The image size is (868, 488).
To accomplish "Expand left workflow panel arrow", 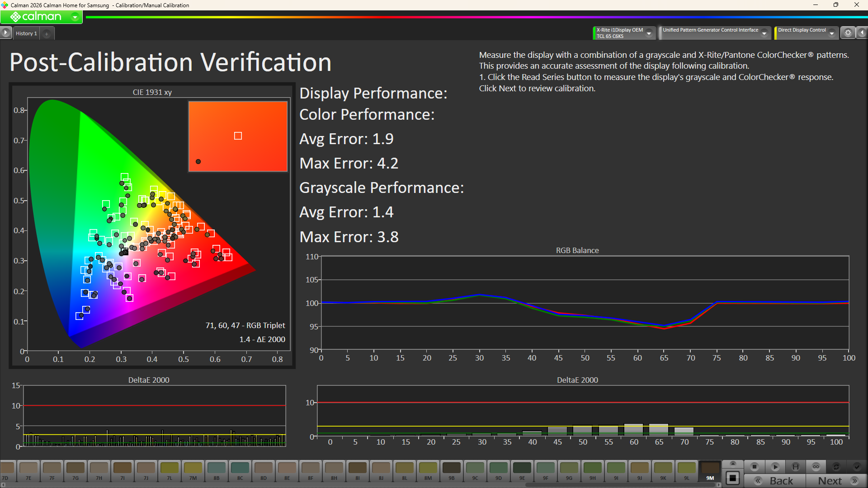I will point(5,33).
